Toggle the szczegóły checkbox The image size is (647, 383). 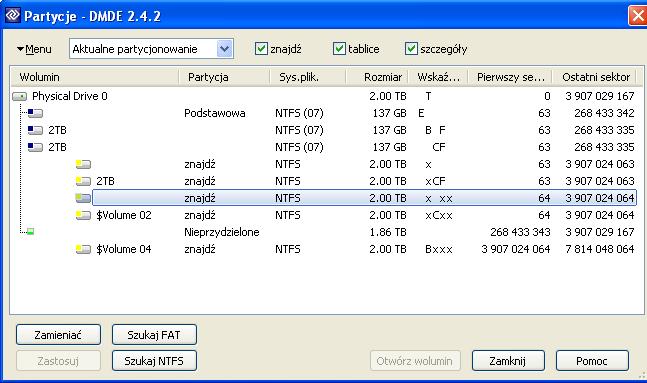[x=411, y=49]
